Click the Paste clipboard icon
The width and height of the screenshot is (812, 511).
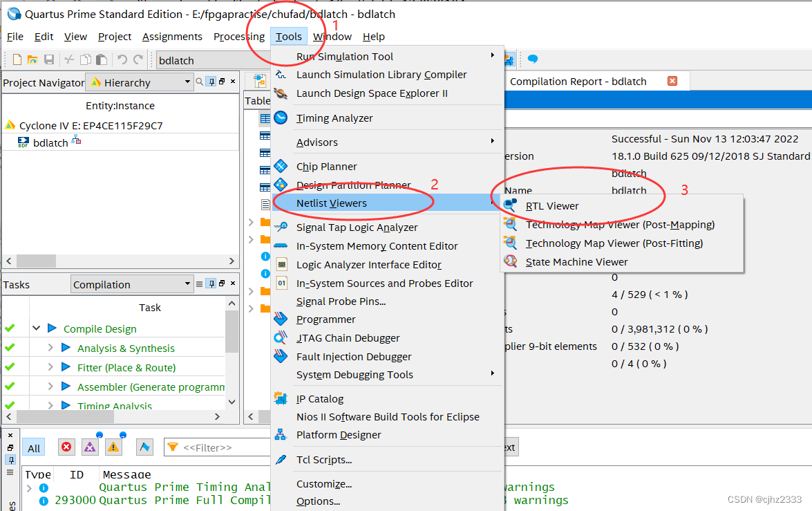point(102,59)
